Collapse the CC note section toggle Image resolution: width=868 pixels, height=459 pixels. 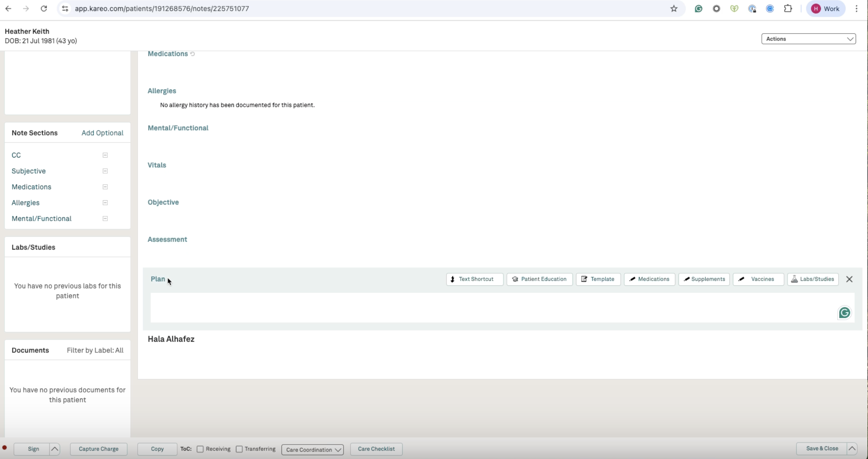click(x=105, y=155)
